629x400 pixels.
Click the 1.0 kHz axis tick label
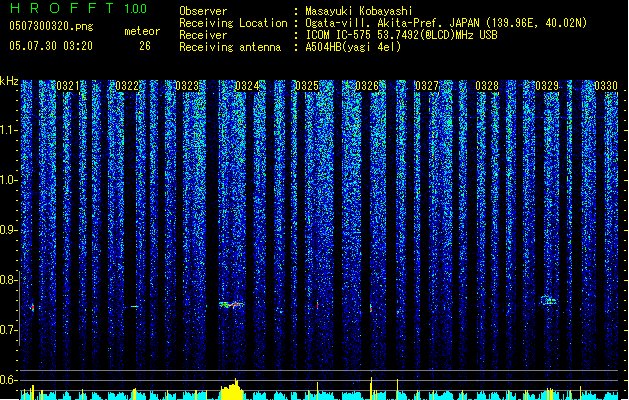coord(8,180)
